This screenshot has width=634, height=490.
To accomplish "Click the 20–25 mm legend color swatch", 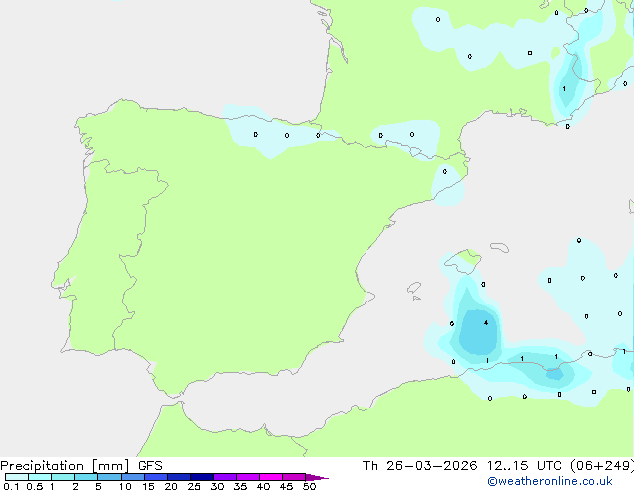I will tap(179, 477).
